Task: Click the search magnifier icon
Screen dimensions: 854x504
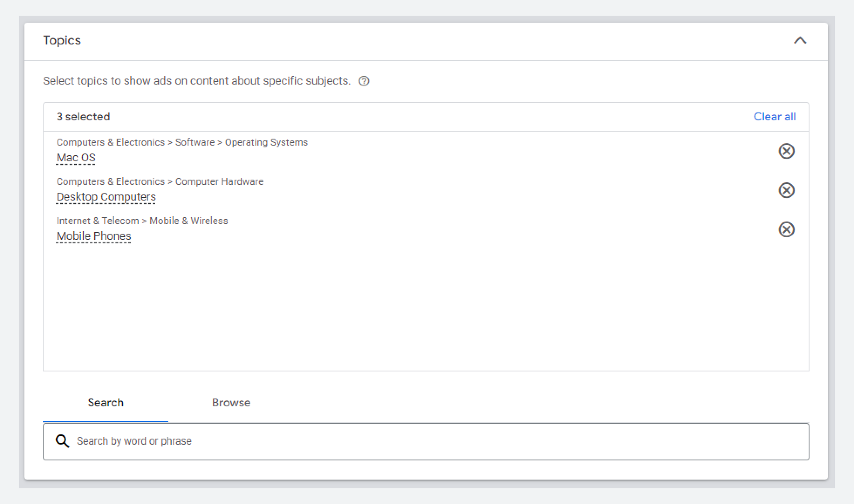Action: (60, 441)
